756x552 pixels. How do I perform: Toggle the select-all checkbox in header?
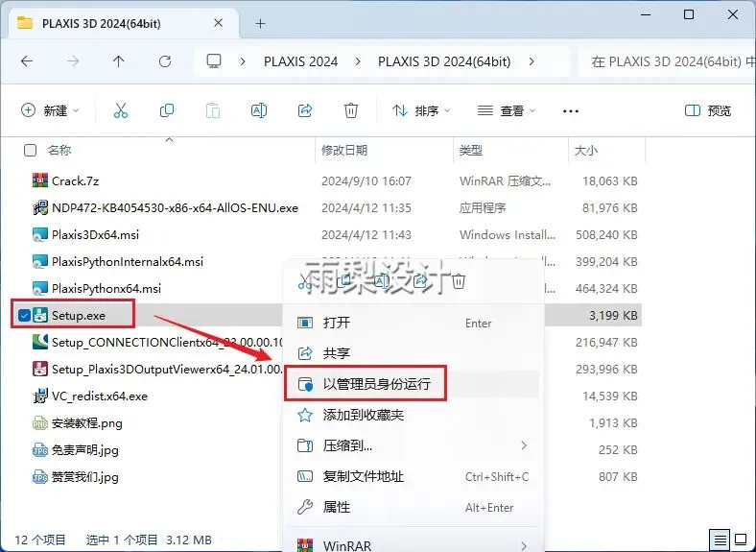tap(30, 151)
